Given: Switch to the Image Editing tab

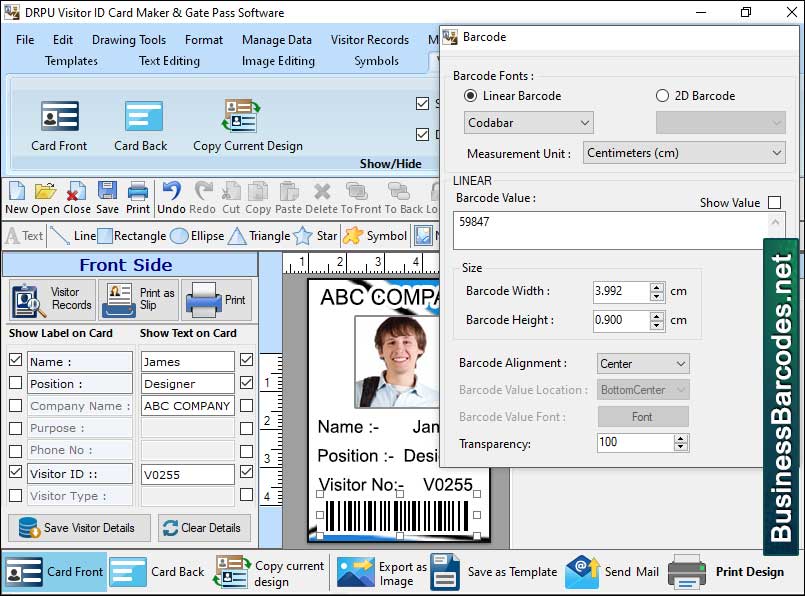Looking at the screenshot, I should [x=277, y=60].
